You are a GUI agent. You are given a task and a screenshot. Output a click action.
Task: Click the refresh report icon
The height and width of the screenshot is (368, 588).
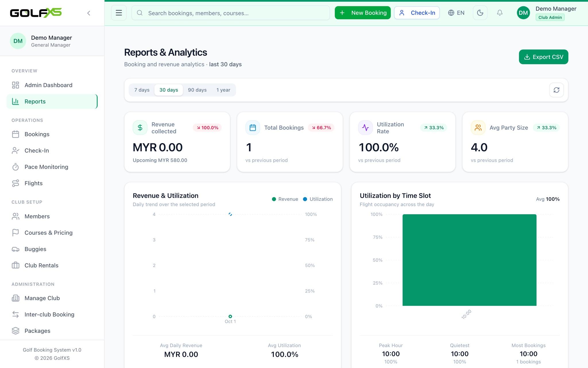click(x=556, y=90)
